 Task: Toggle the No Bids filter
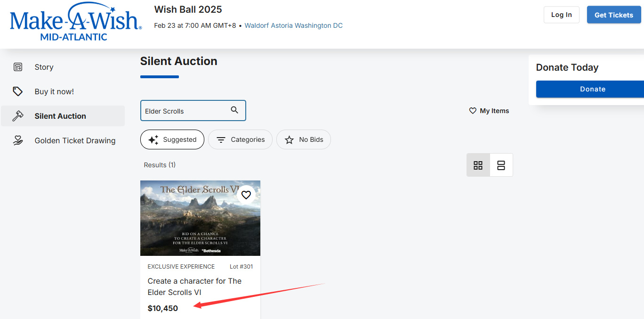pyautogui.click(x=304, y=139)
